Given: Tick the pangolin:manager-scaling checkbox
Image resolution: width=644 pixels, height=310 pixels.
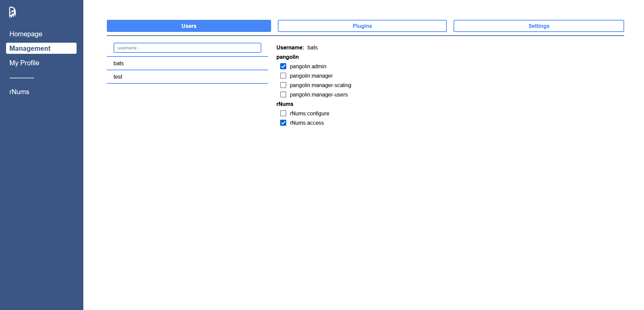Looking at the screenshot, I should click(283, 85).
